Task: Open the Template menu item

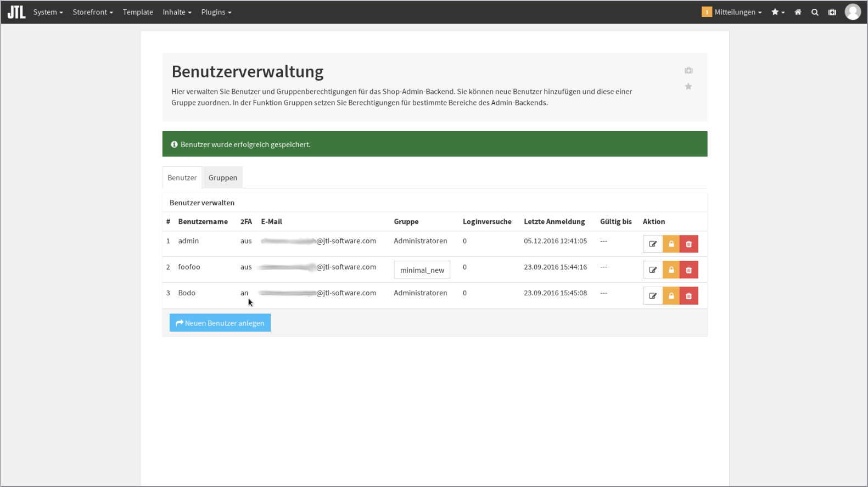Action: coord(138,12)
